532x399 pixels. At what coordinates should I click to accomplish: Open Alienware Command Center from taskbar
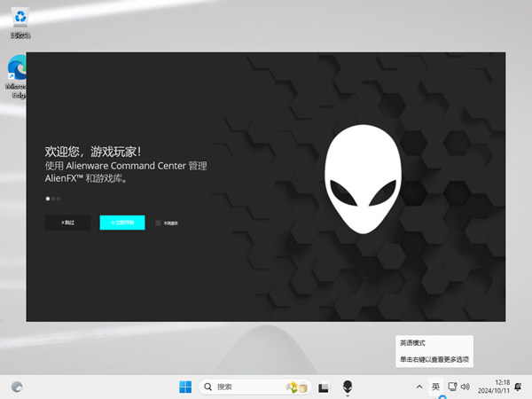(348, 387)
